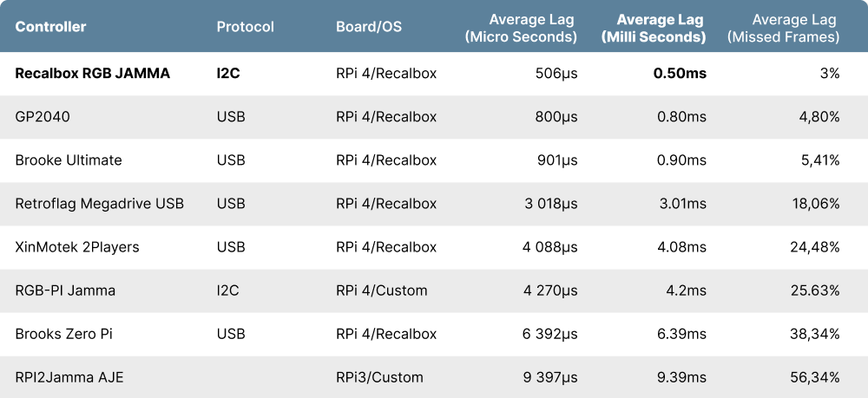Click Average Lag (Missed Frames) header
868x398 pixels.
784,28
